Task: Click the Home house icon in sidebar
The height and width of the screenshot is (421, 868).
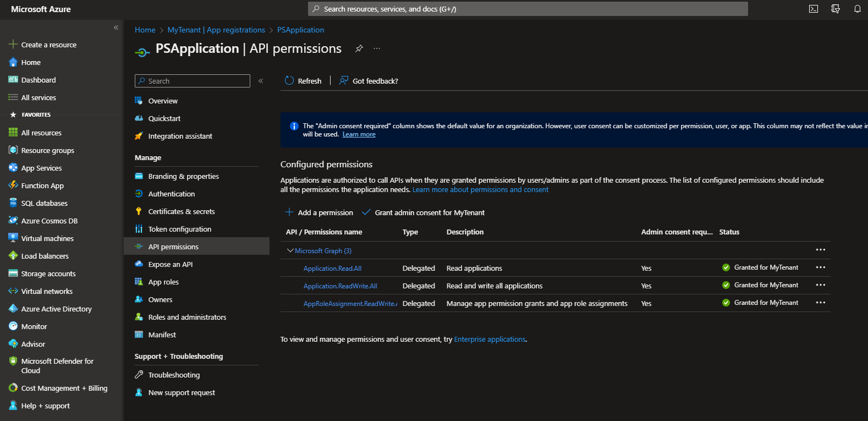Action: pyautogui.click(x=13, y=62)
